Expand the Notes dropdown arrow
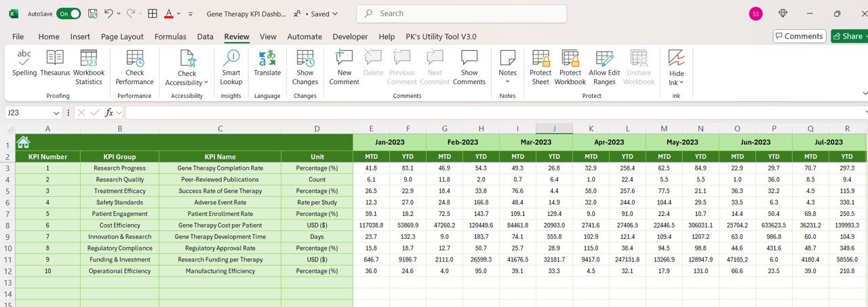 (508, 82)
